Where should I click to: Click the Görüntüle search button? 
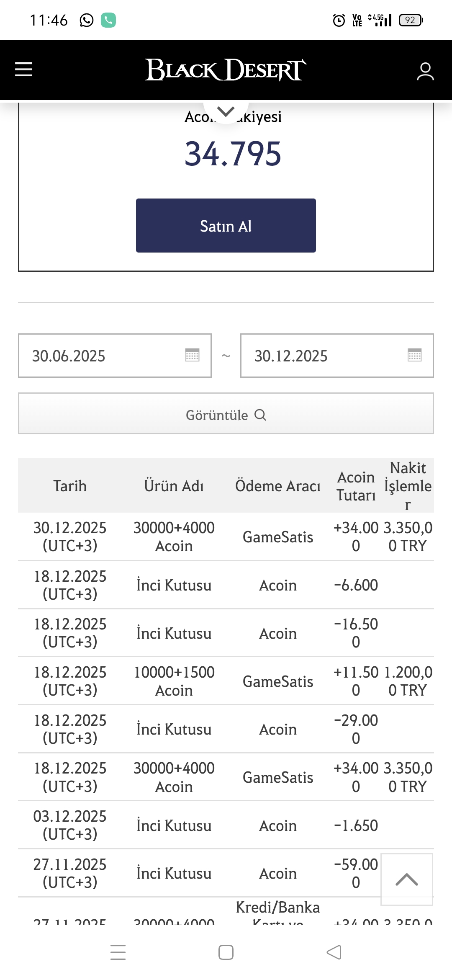point(226,413)
